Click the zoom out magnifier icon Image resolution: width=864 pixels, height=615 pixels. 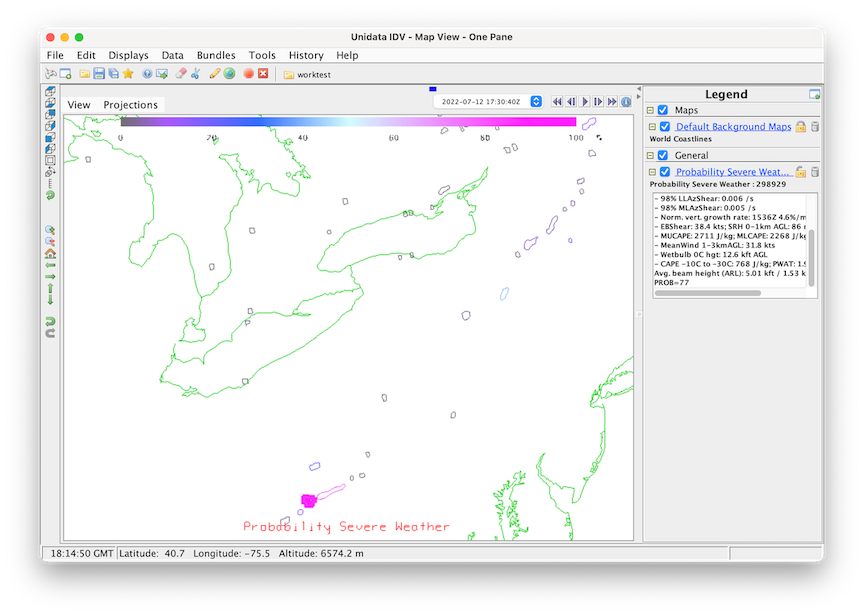click(x=50, y=242)
